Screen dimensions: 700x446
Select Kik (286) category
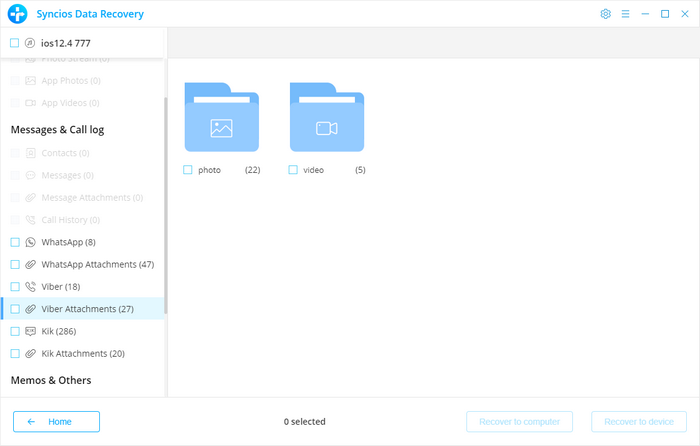coord(58,331)
